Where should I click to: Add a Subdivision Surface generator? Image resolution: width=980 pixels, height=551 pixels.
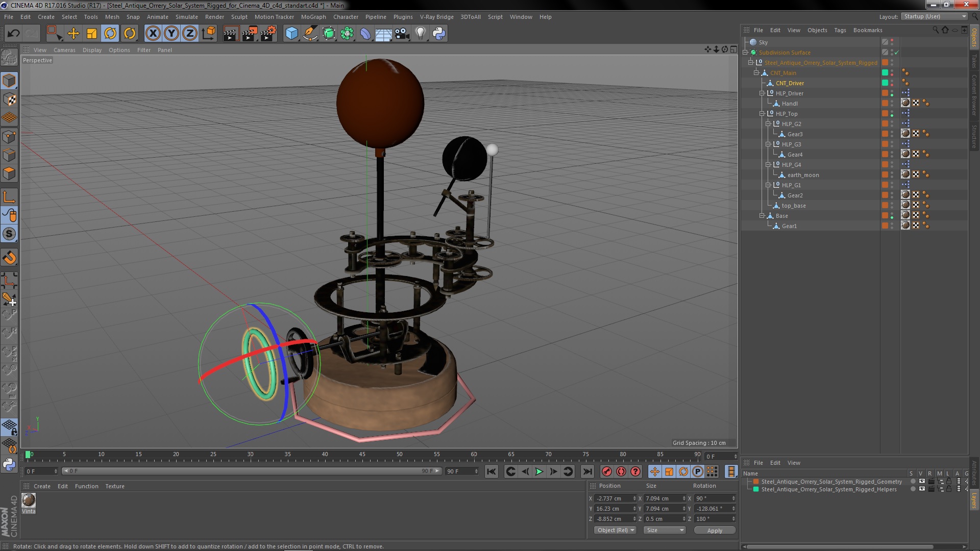point(329,34)
